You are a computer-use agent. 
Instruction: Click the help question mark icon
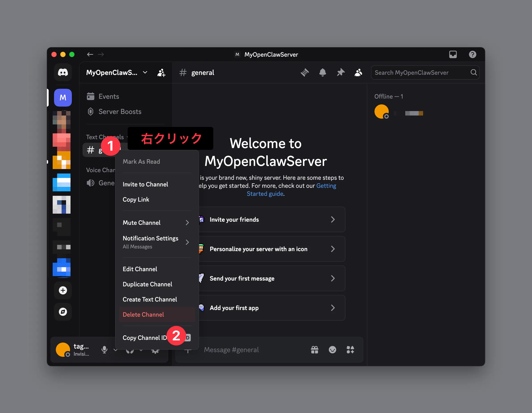pyautogui.click(x=472, y=54)
